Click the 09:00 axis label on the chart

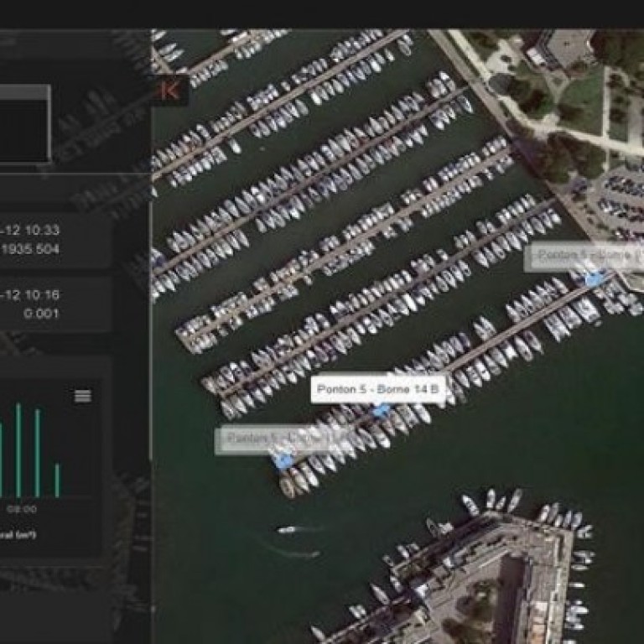point(22,509)
